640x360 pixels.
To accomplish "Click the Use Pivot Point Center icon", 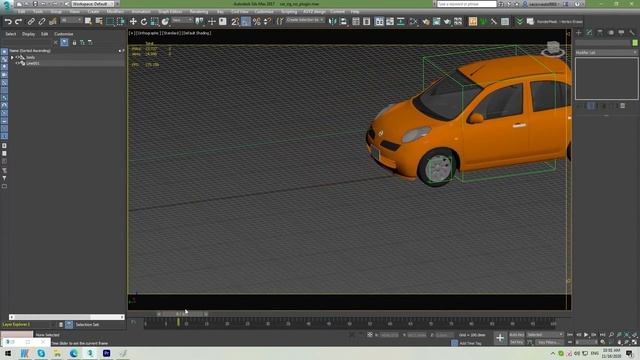I will [x=199, y=21].
